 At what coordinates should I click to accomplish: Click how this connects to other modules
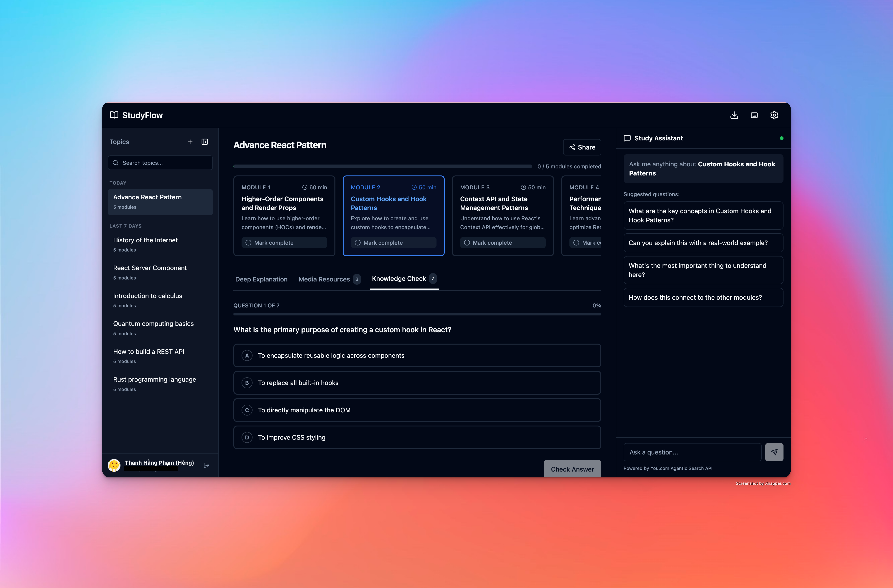coord(703,297)
